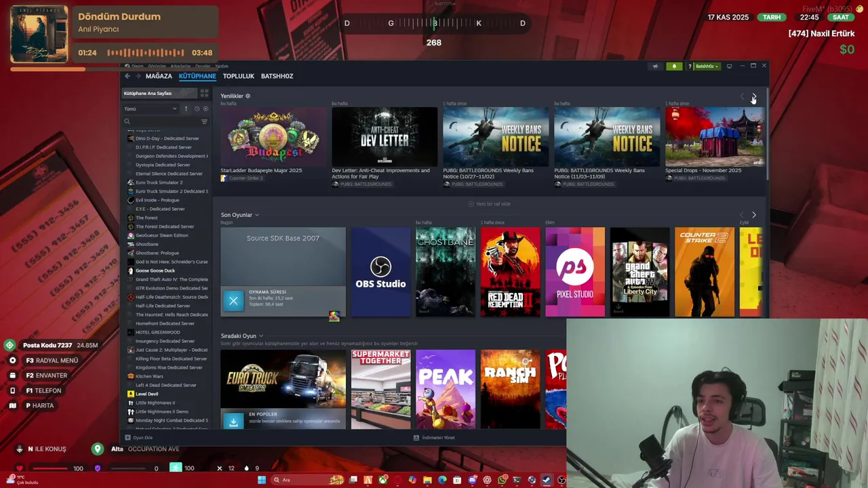This screenshot has width=868, height=488.
Task: Expand the Batshh0z account dropdown
Action: 707,66
